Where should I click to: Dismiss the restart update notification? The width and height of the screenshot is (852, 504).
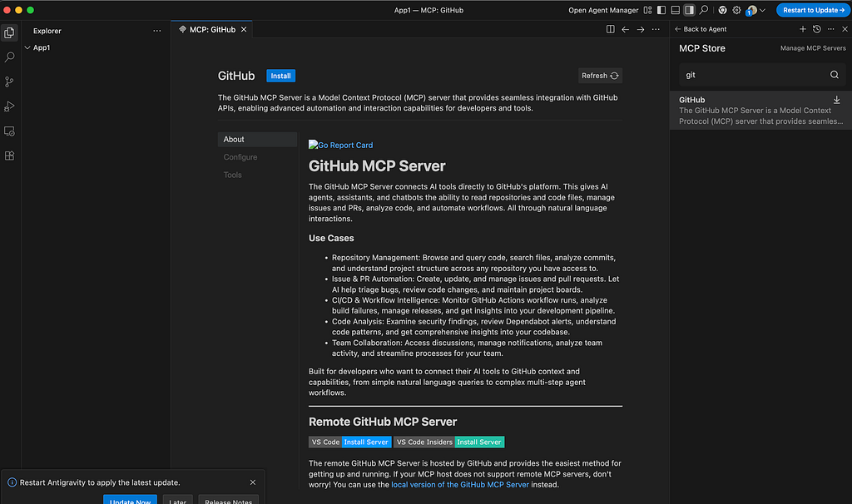253,482
